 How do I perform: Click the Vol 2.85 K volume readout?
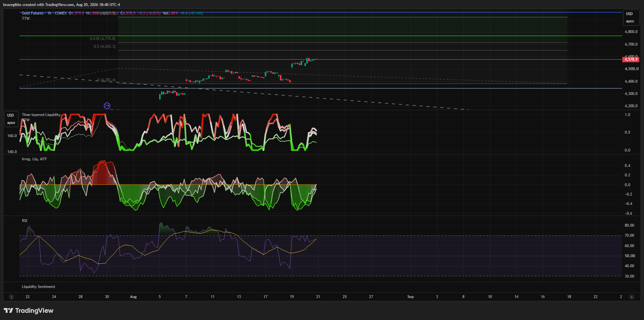(170, 13)
